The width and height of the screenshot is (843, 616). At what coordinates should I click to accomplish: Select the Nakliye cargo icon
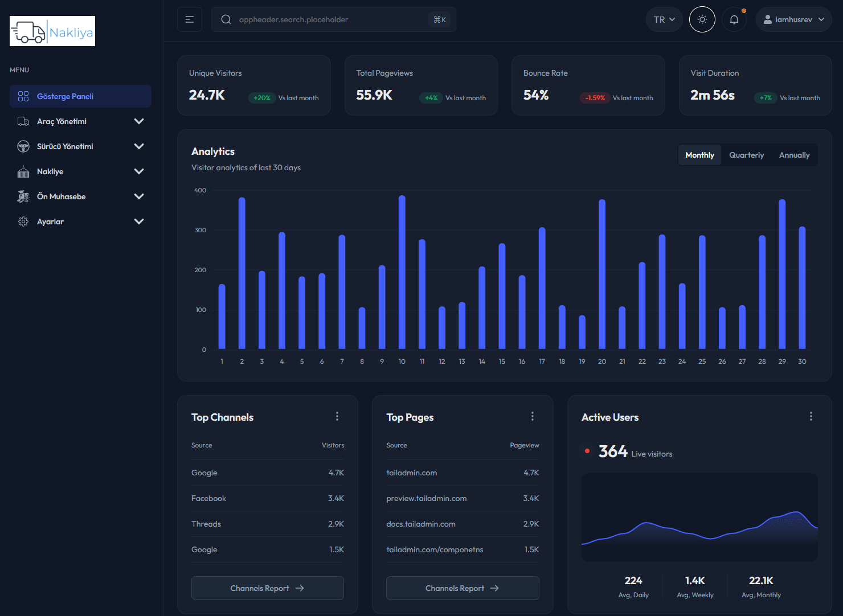point(23,171)
